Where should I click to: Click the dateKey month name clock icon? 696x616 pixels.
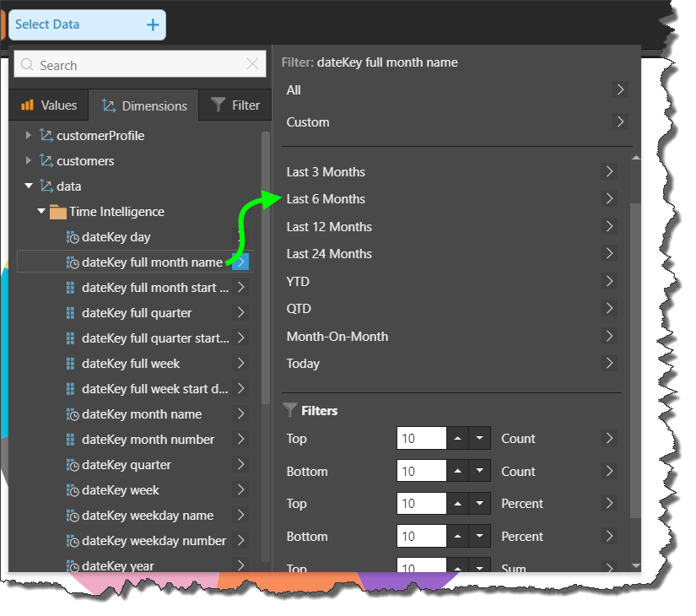73,414
